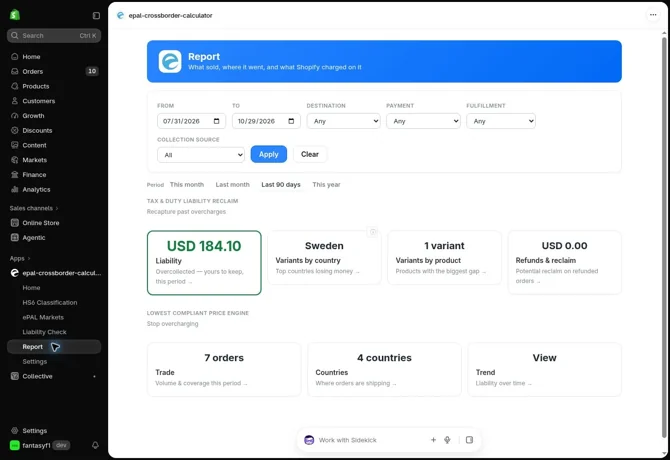The image size is (670, 460).
Task: Open the 4 countries card
Action: (x=384, y=369)
